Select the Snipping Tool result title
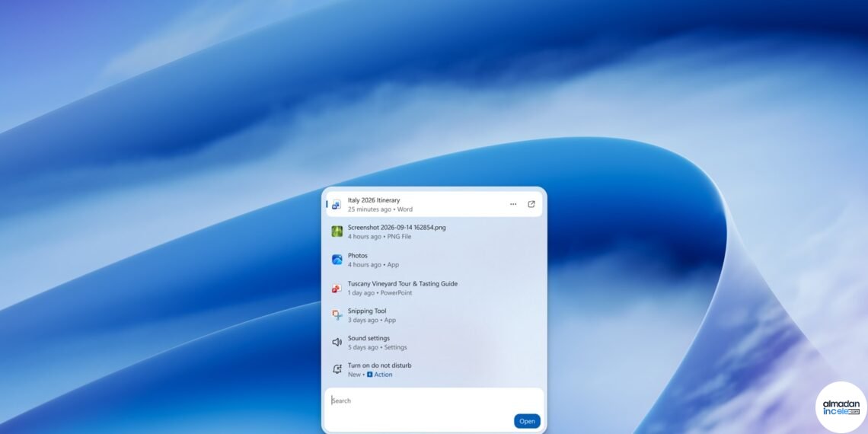 click(367, 311)
